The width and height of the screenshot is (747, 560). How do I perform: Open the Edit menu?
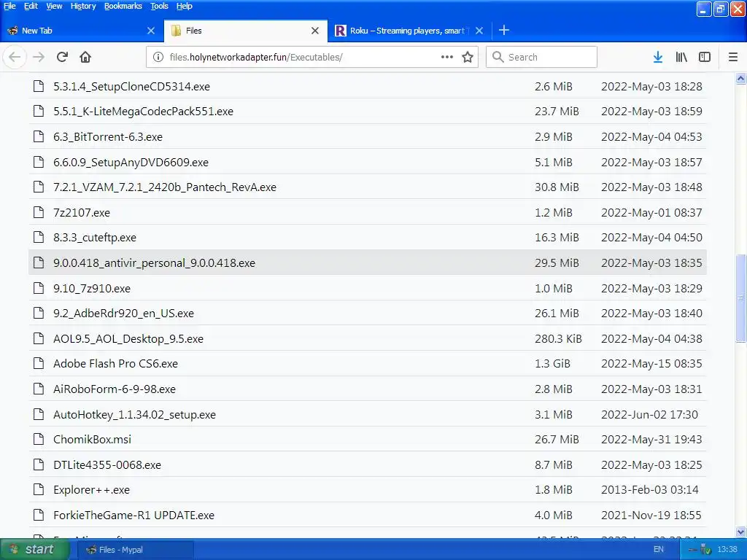[31, 6]
